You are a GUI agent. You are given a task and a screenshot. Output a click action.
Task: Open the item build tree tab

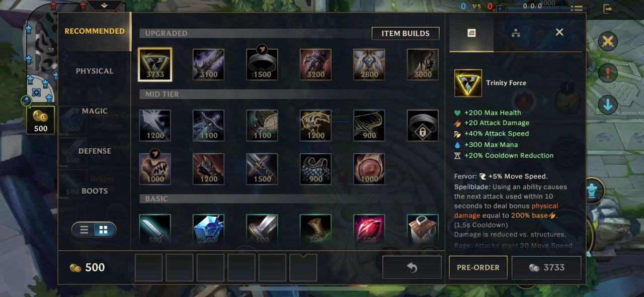pos(516,33)
